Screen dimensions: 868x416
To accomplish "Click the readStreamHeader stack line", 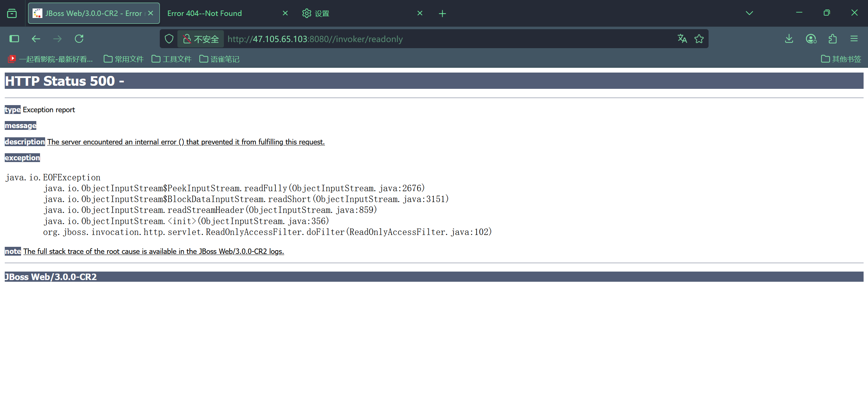I will tap(210, 210).
